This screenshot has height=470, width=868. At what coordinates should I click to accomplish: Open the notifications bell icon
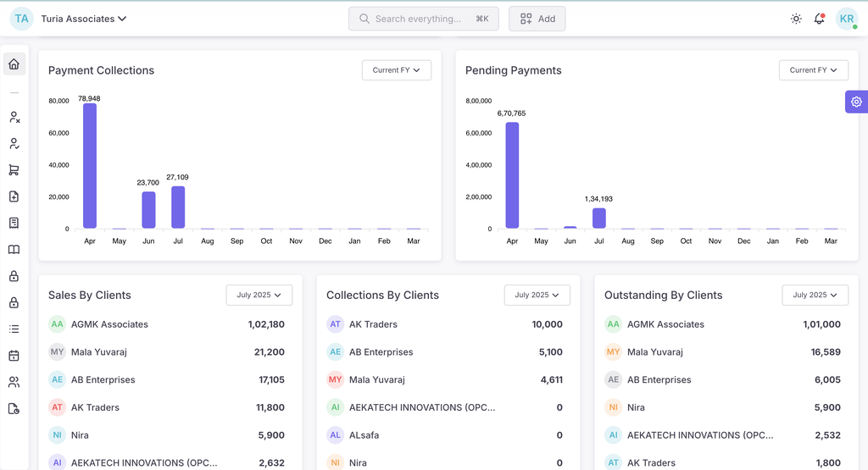(820, 19)
